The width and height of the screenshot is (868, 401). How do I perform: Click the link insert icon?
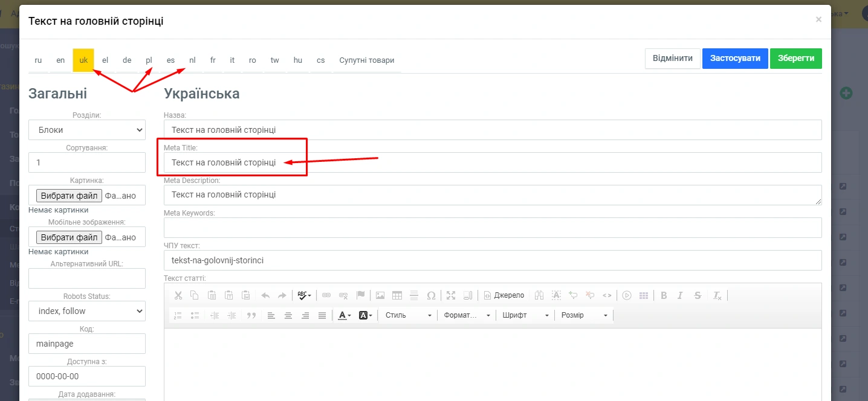pyautogui.click(x=326, y=295)
